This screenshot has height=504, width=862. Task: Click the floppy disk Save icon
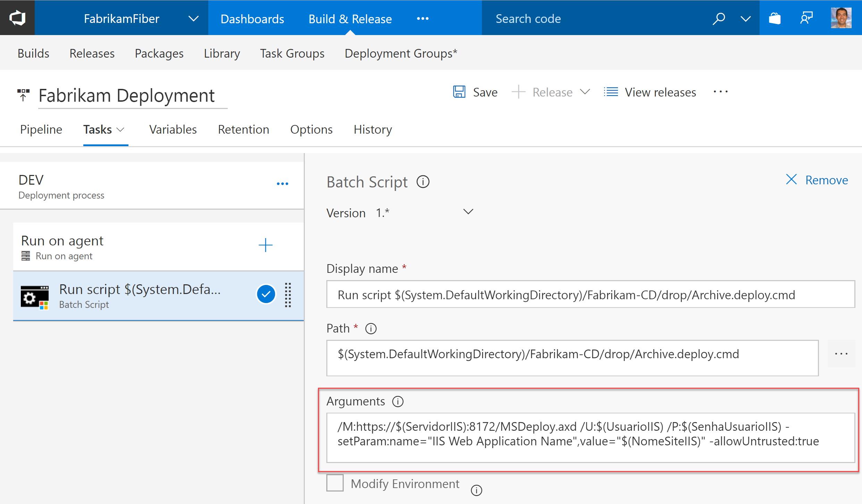[459, 92]
